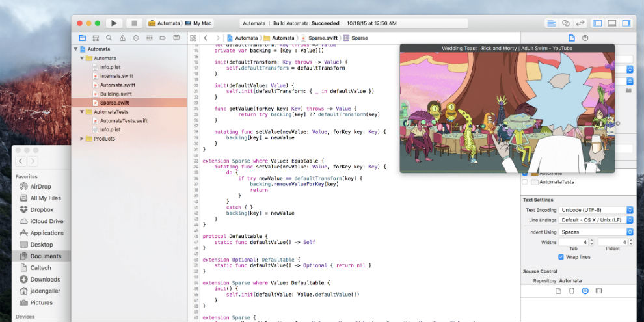Image resolution: width=644 pixels, height=322 pixels.
Task: Click the Automata scheme selector
Action: coord(165,23)
